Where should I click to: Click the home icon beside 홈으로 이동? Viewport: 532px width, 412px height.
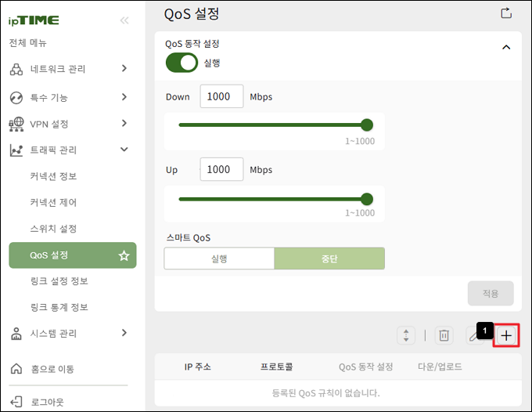[x=16, y=368]
